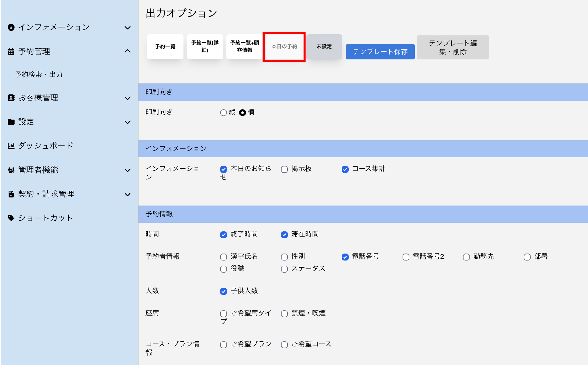Check the ご希望席タイプ checkbox

[x=223, y=314]
